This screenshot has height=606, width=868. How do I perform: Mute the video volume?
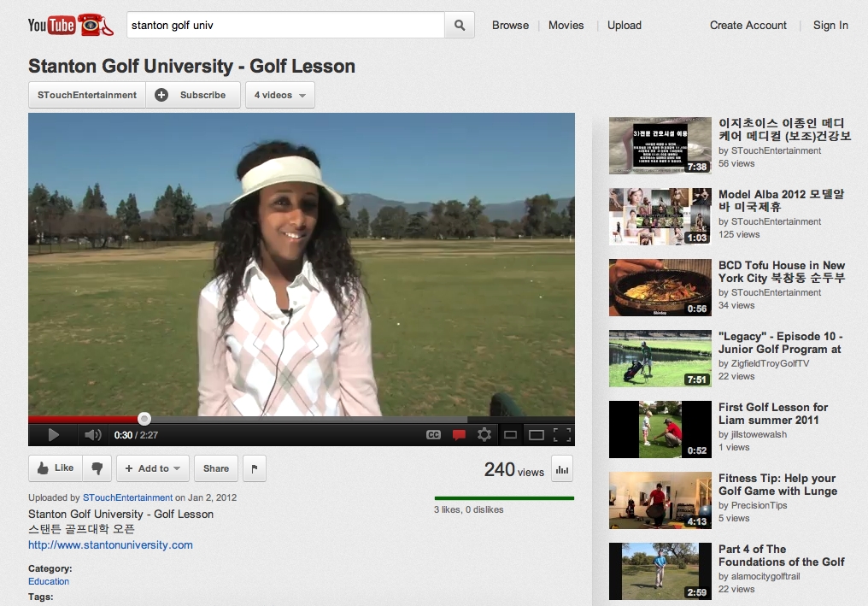92,435
